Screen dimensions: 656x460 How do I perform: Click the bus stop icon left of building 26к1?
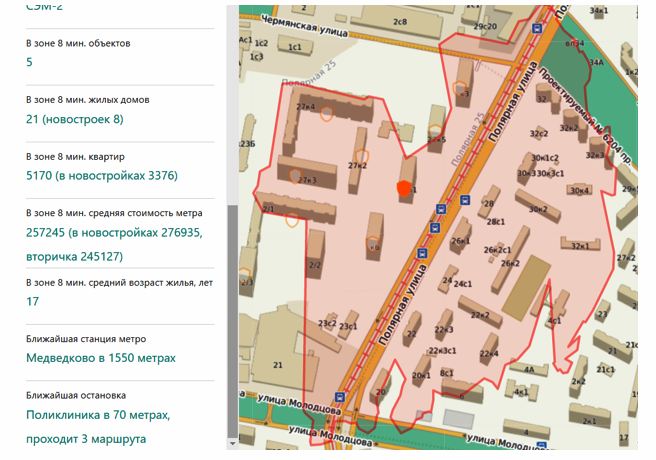pyautogui.click(x=432, y=228)
